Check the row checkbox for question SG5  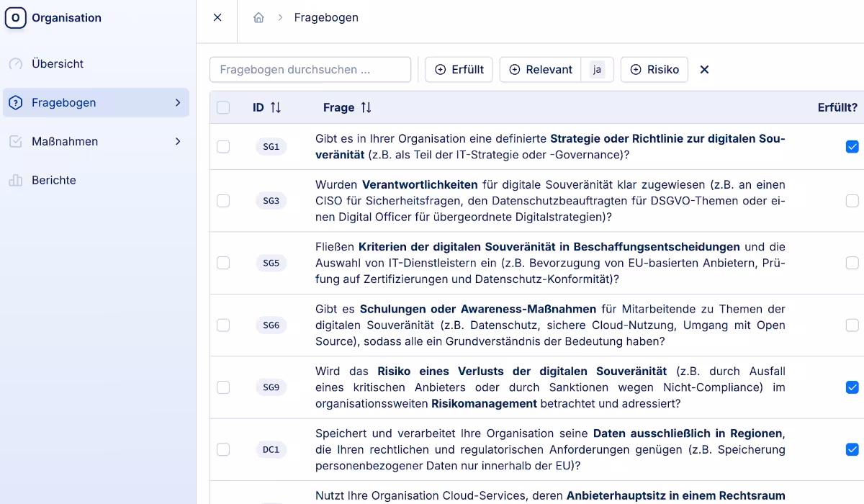[223, 262]
